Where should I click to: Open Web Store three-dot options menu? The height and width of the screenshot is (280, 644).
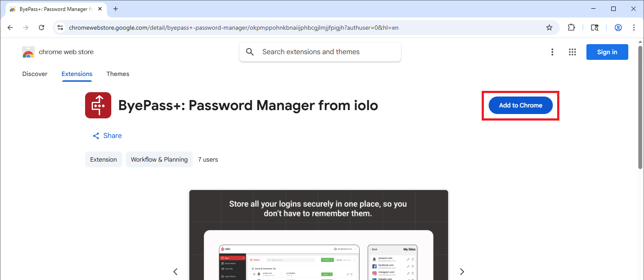pos(552,52)
